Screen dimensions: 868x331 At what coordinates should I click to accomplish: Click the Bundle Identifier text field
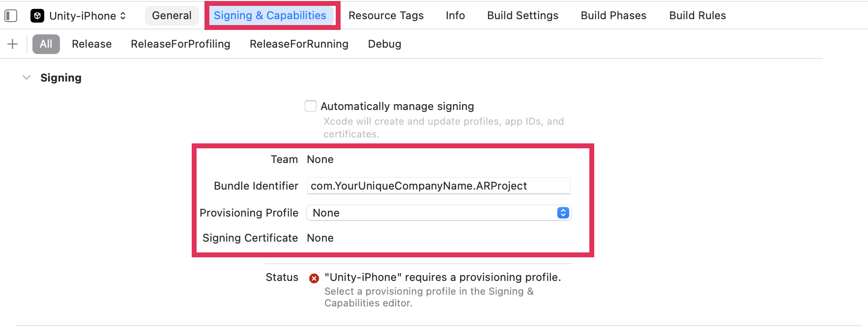(x=438, y=186)
